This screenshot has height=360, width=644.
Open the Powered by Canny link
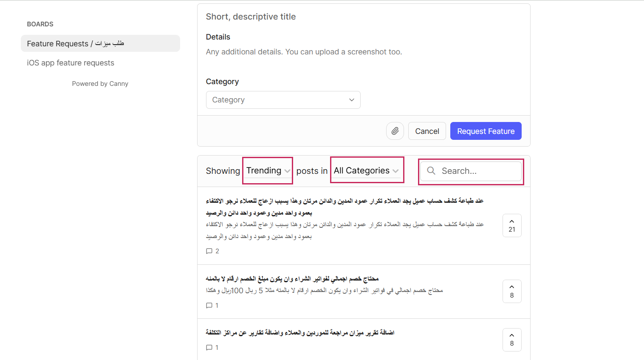coord(100,83)
